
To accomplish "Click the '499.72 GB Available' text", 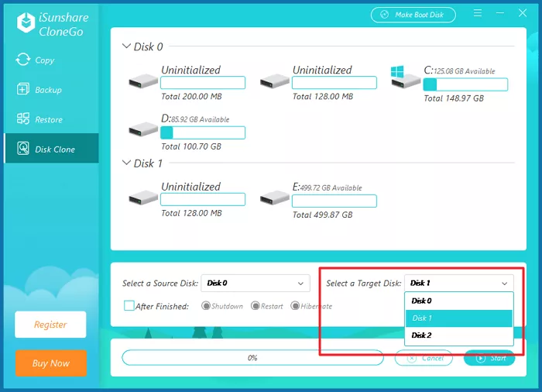I will tap(331, 188).
